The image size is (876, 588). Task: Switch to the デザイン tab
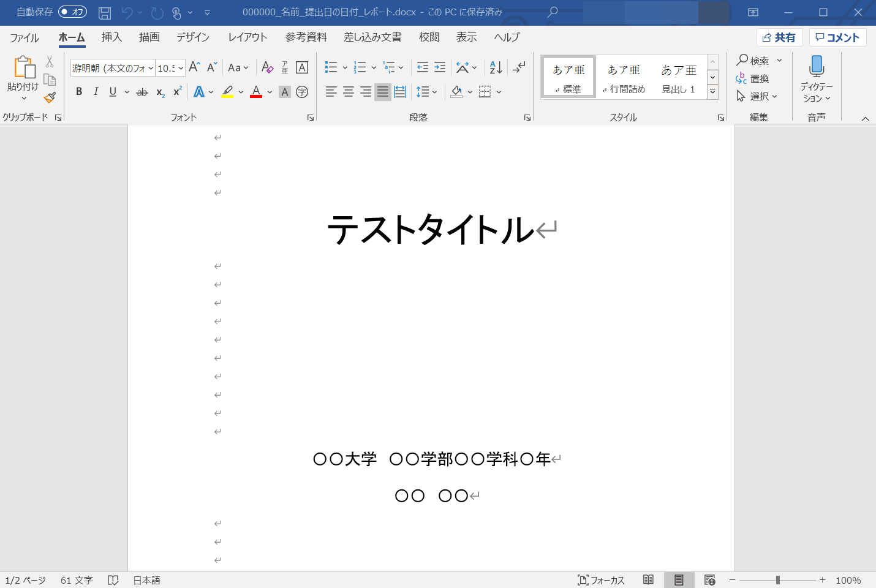tap(193, 37)
